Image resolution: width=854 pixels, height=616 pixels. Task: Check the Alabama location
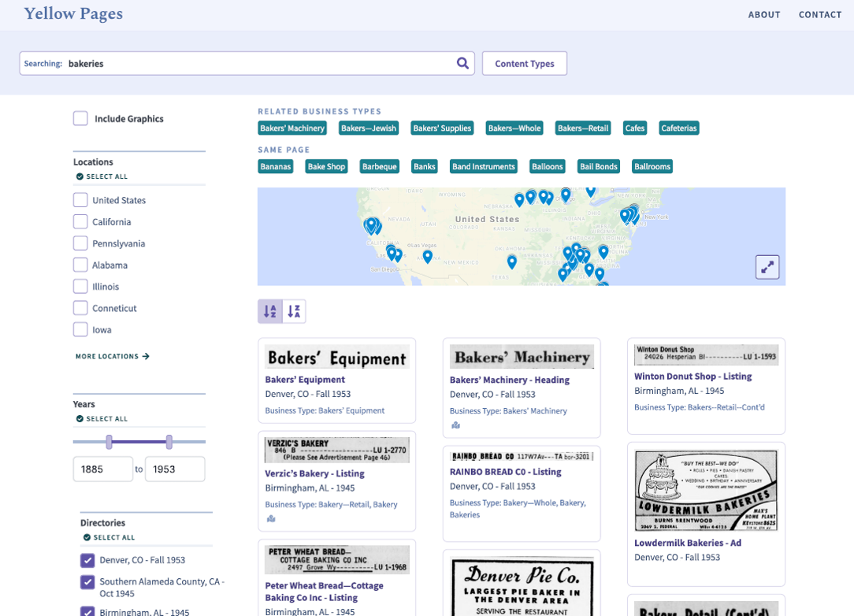(x=80, y=265)
